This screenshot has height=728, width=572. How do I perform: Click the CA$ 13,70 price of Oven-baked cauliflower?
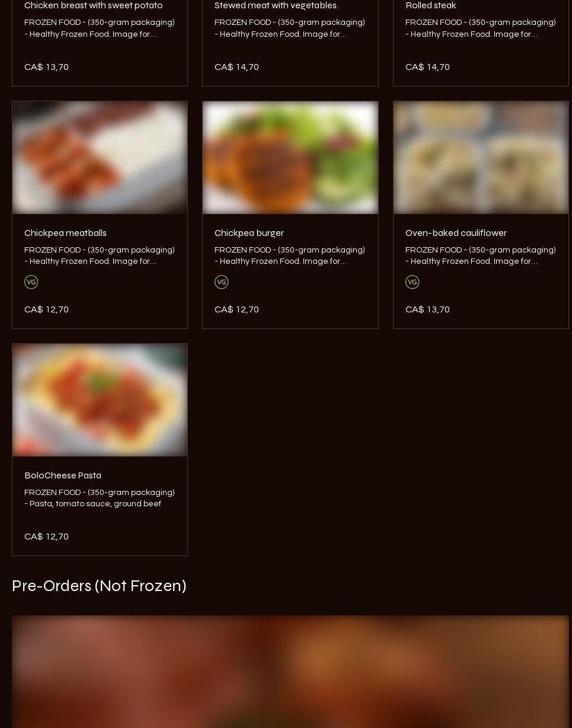tap(427, 309)
